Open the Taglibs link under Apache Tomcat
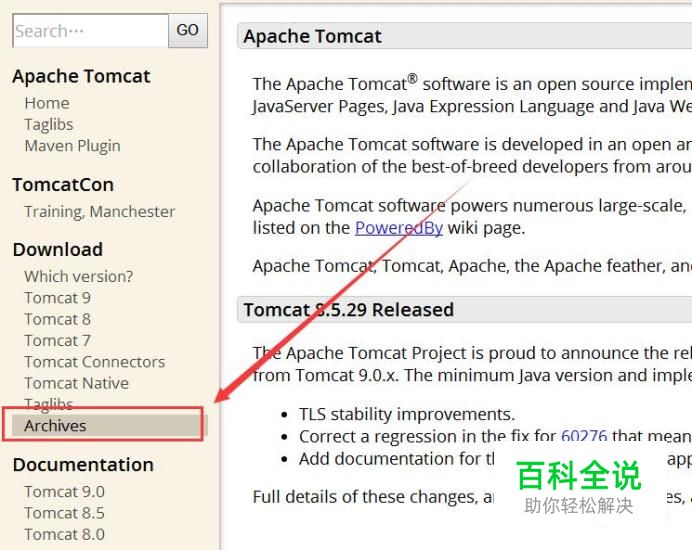Viewport: 692px width, 550px height. click(x=49, y=124)
